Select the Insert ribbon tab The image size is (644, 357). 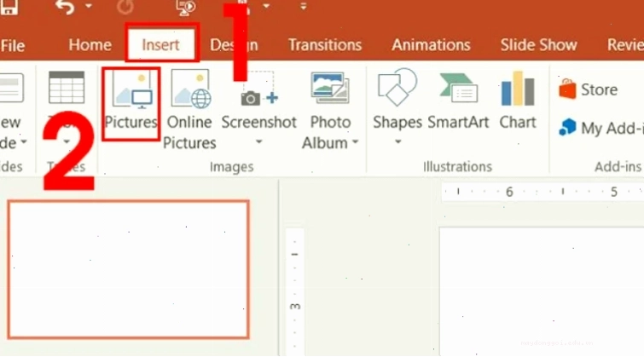click(160, 44)
